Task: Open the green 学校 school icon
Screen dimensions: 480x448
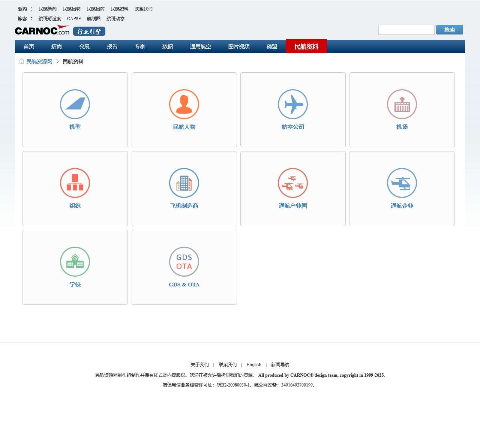Action: click(x=75, y=262)
